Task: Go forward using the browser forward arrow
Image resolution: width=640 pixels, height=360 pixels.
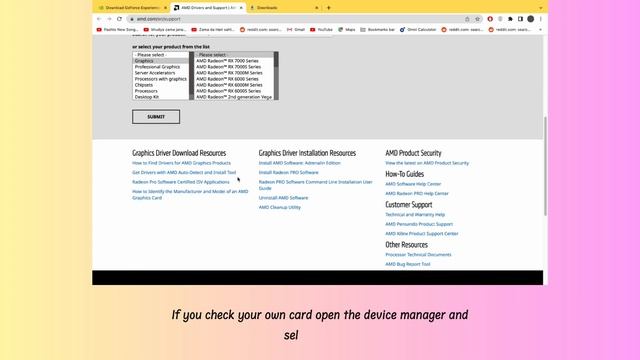Action: pyautogui.click(x=109, y=19)
